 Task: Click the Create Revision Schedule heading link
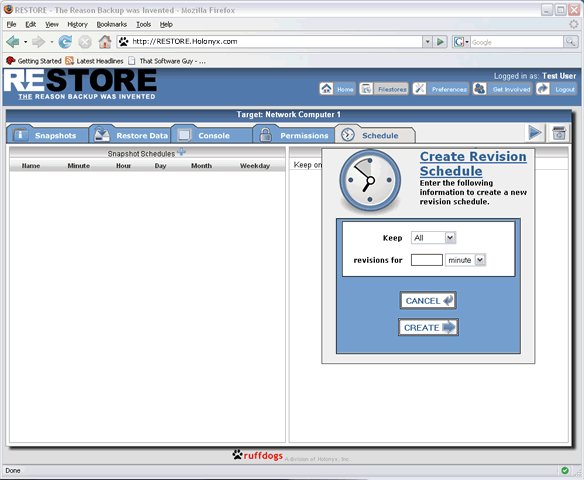pos(473,163)
